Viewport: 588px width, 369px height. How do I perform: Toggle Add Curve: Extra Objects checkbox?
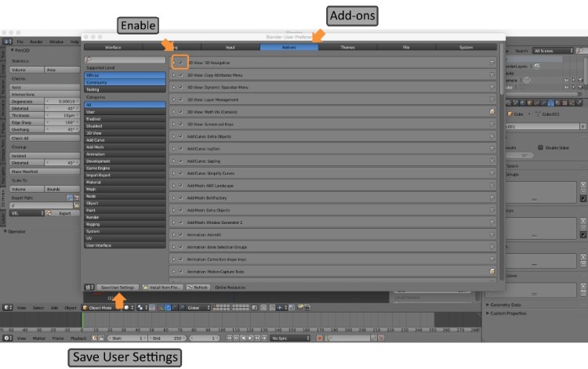181,136
